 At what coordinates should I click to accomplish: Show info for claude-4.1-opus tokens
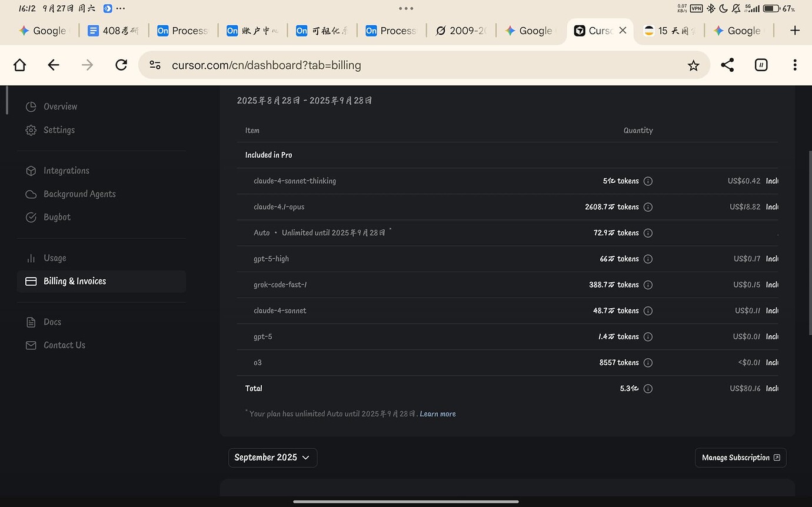(x=648, y=207)
